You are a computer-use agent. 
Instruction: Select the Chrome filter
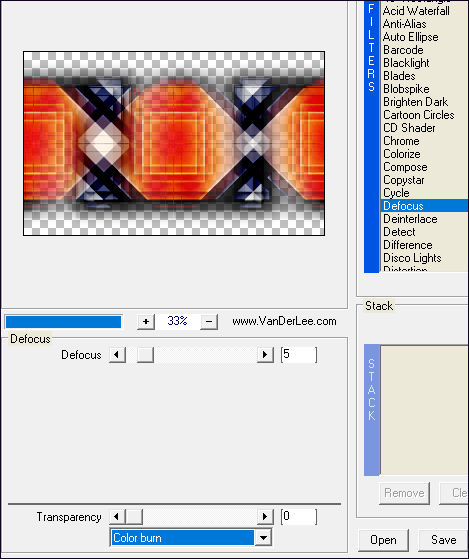401,141
